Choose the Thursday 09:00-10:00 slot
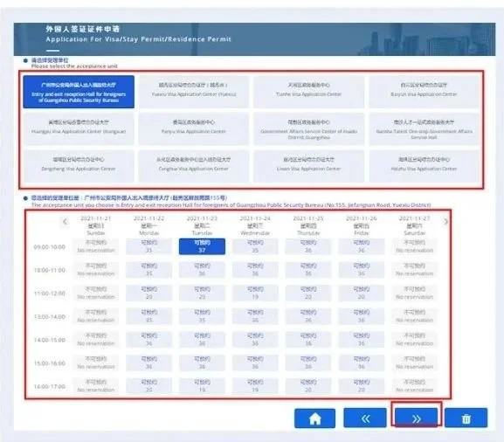 tap(308, 246)
